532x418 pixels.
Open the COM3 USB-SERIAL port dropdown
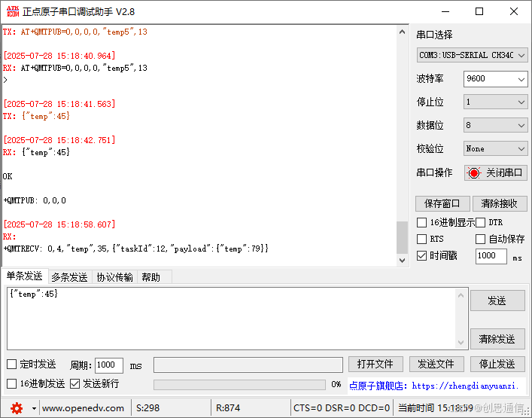(x=472, y=55)
